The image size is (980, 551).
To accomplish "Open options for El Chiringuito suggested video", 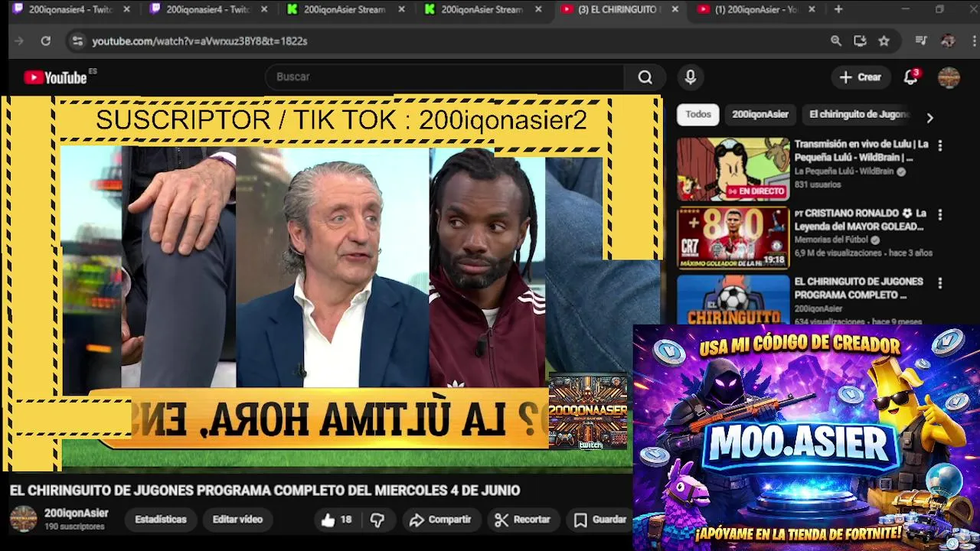I will click(x=940, y=283).
